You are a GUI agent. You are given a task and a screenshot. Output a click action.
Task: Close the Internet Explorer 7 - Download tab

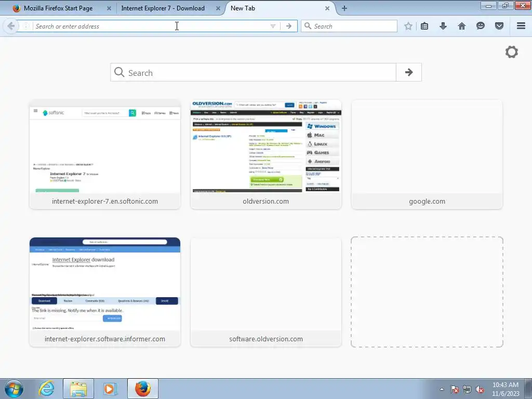tap(218, 8)
